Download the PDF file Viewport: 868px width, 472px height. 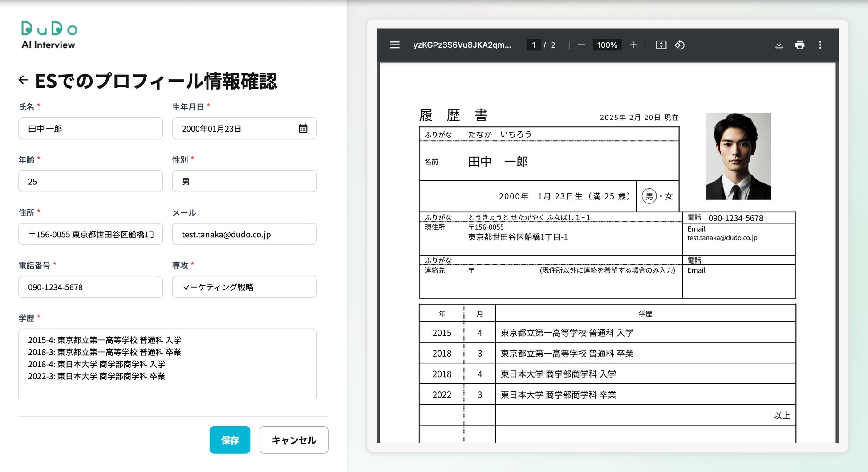pyautogui.click(x=779, y=45)
